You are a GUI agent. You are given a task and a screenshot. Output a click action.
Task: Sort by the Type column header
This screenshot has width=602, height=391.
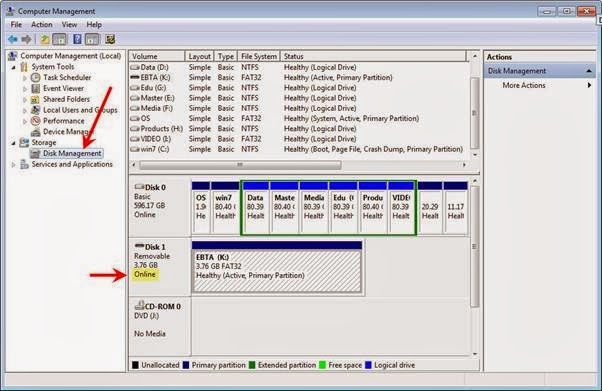(x=226, y=56)
